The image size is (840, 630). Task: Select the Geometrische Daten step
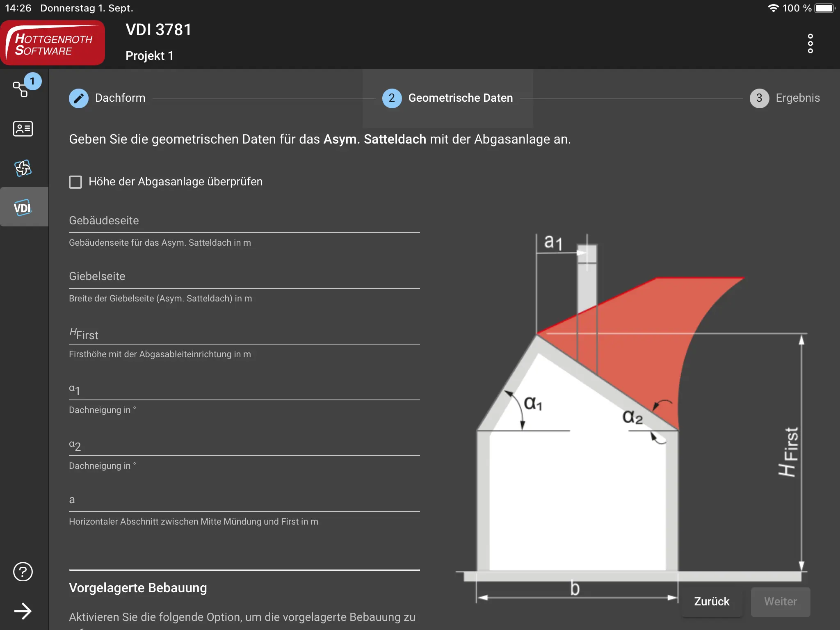click(x=460, y=98)
